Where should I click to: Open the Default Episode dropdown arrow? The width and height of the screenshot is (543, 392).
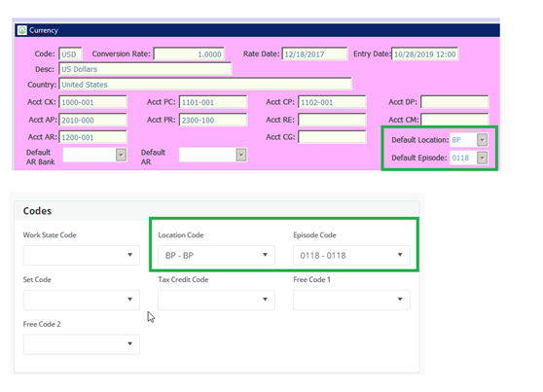tap(482, 158)
